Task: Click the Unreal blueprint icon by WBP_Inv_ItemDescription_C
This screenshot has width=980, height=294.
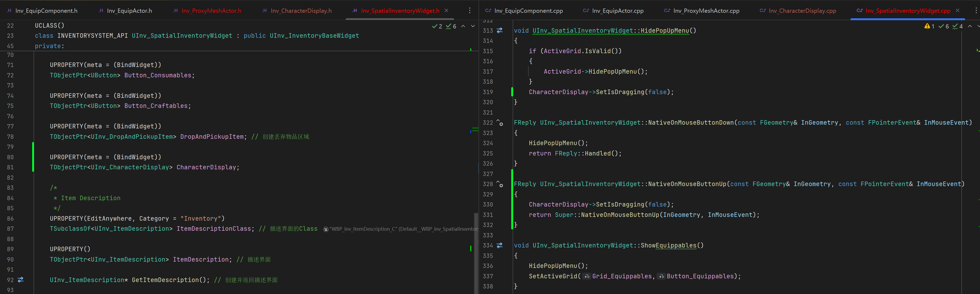Action: pos(326,229)
